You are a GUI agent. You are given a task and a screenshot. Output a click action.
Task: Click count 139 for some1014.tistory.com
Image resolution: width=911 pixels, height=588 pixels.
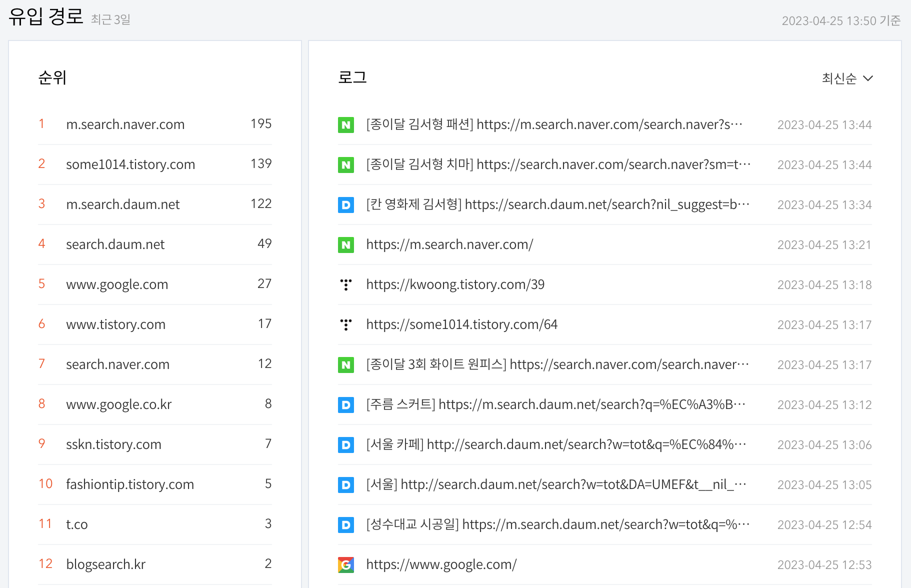[x=261, y=163]
